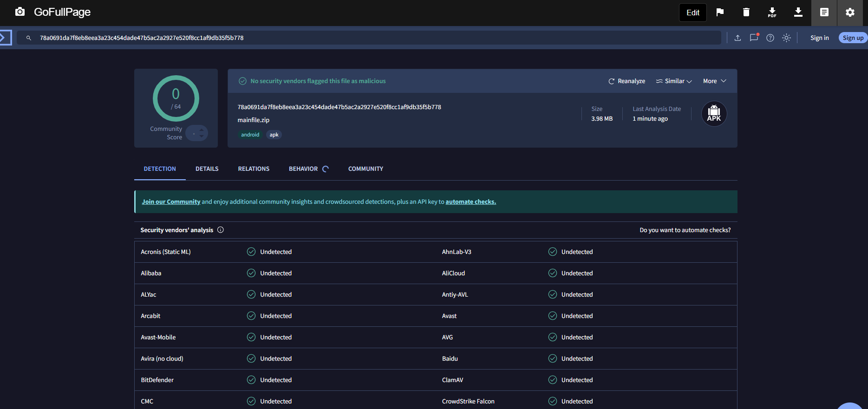Click the 1 minute ago analysis date

point(650,119)
